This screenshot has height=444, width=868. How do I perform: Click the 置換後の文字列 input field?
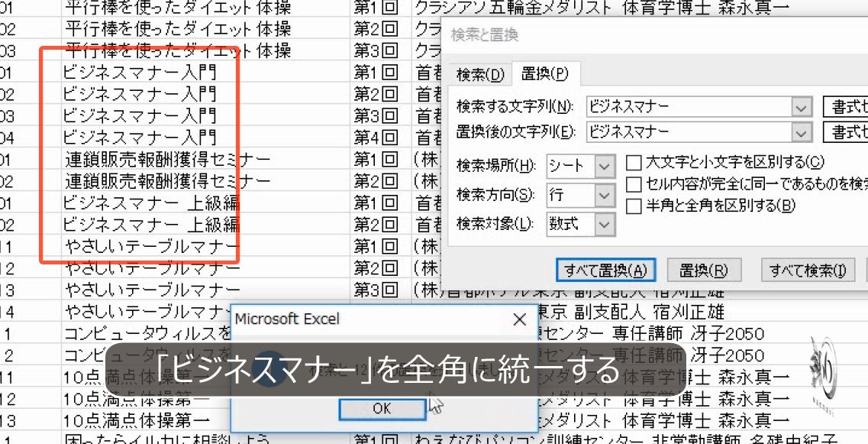pos(689,132)
